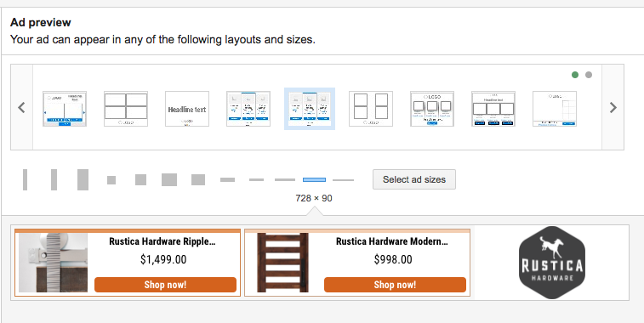
Task: Click the Rustica Hardware hexagon logo
Action: tap(552, 263)
